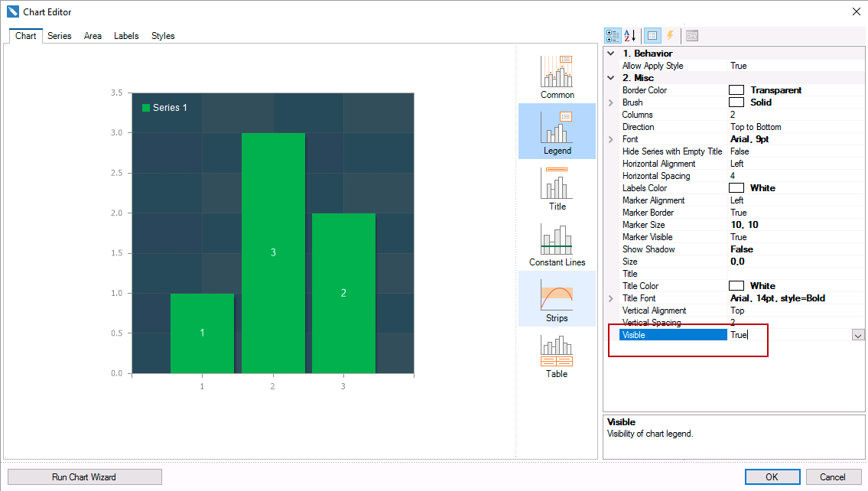Screen dimensions: 868x491
Task: Switch to the Styles tab
Action: pos(163,36)
